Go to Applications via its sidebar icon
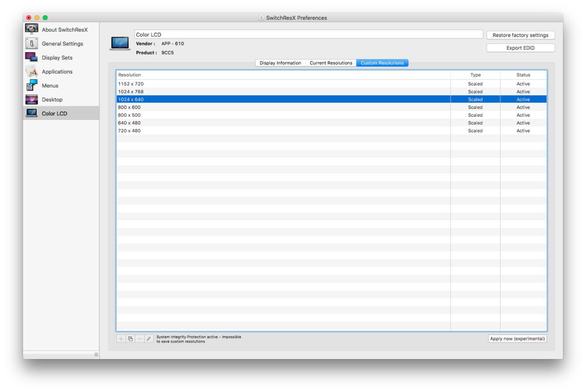The image size is (586, 392). [x=31, y=72]
